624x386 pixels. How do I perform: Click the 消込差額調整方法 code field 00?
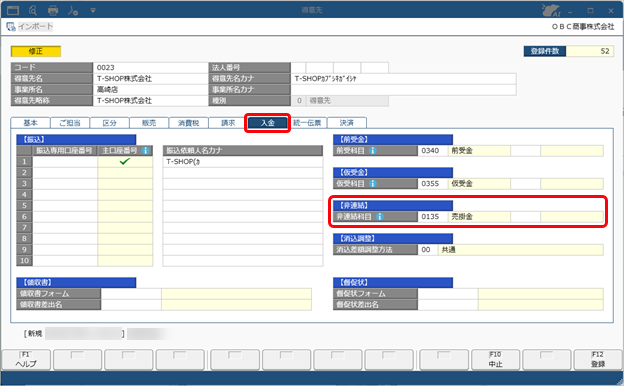point(428,250)
